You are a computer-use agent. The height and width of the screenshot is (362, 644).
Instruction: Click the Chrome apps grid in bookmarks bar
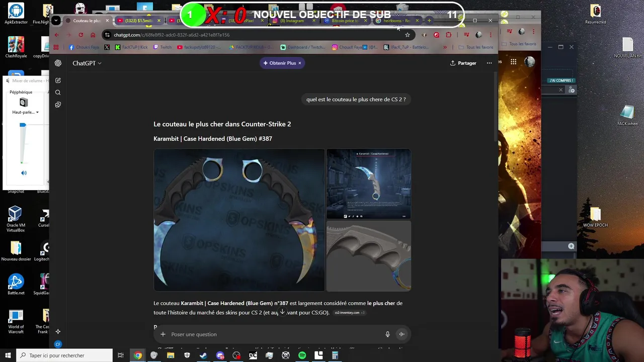(x=56, y=47)
